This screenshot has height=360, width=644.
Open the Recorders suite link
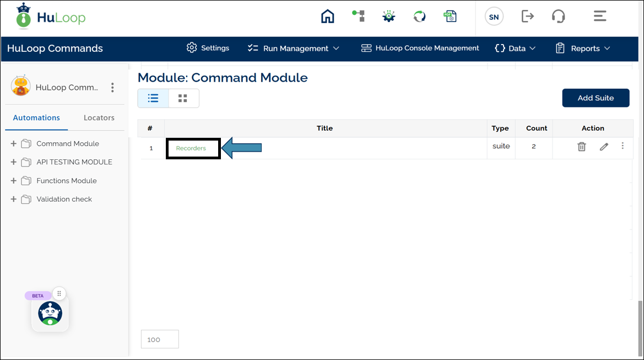click(x=191, y=148)
